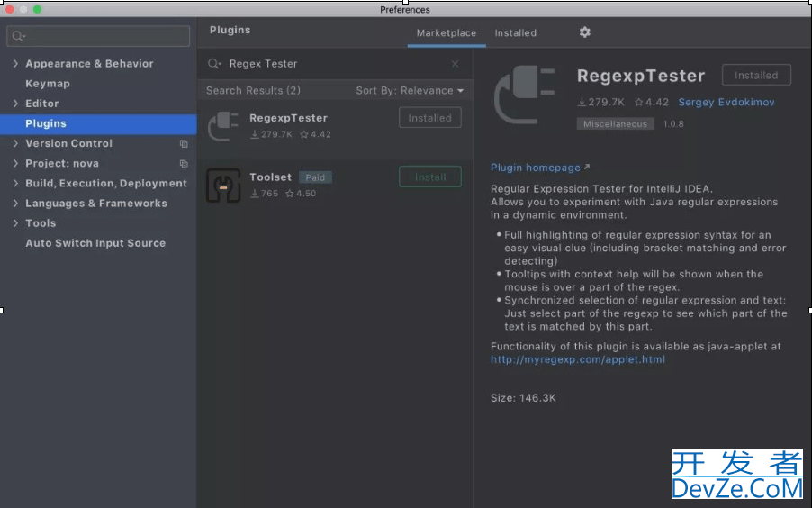Click the RegexpTester plug icon in results
Viewport: 812px width, 508px height.
[x=222, y=125]
